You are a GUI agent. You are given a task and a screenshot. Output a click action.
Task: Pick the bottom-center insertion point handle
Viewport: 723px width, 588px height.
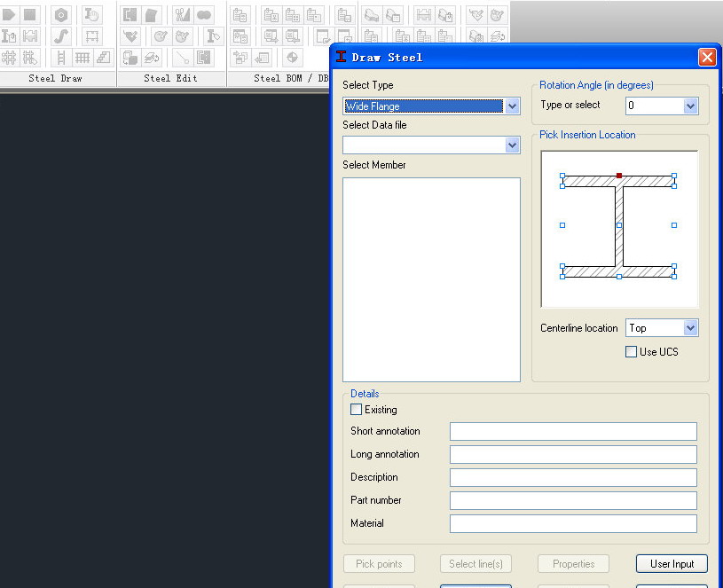coord(619,277)
